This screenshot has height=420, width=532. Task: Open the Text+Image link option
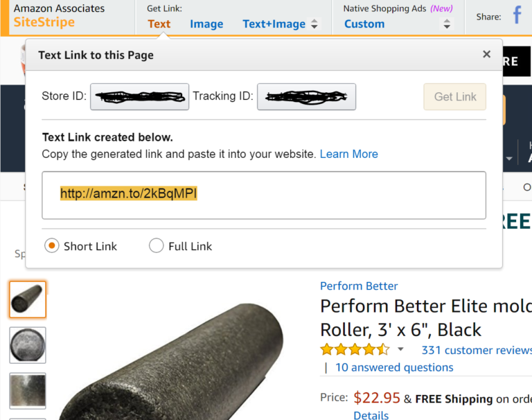pos(274,24)
